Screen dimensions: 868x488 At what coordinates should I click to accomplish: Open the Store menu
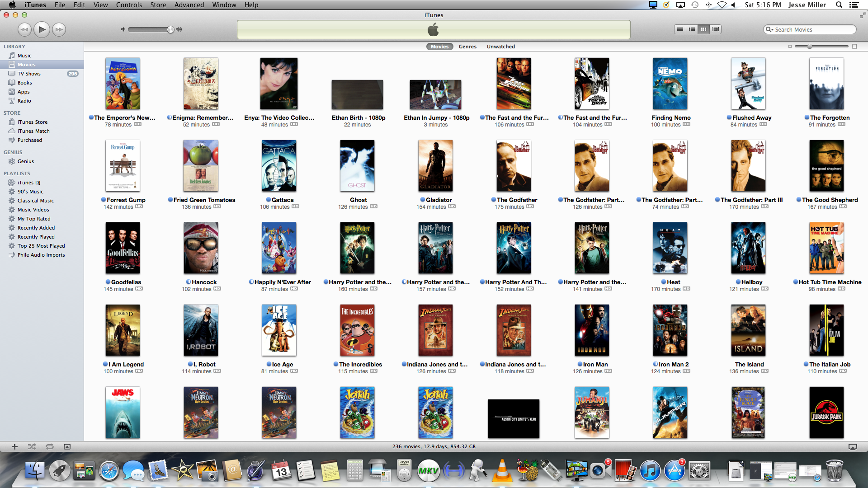[x=158, y=5]
